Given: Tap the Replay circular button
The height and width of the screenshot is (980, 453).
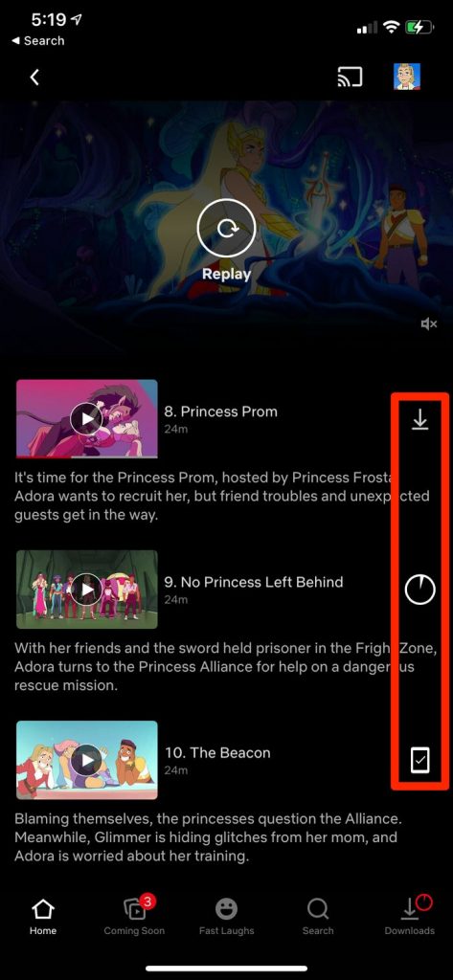Looking at the screenshot, I should 226,229.
